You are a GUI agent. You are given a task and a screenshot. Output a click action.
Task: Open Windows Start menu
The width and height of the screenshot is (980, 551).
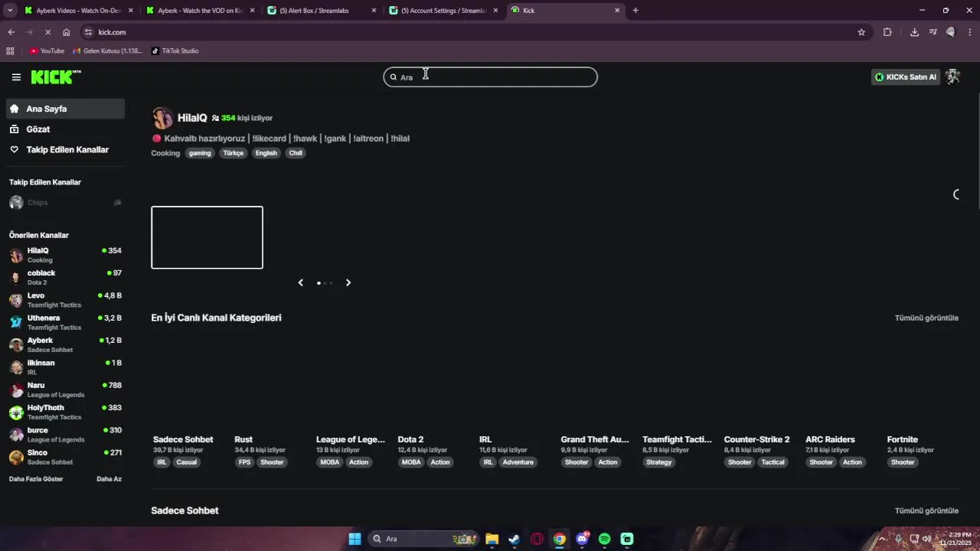click(x=354, y=539)
